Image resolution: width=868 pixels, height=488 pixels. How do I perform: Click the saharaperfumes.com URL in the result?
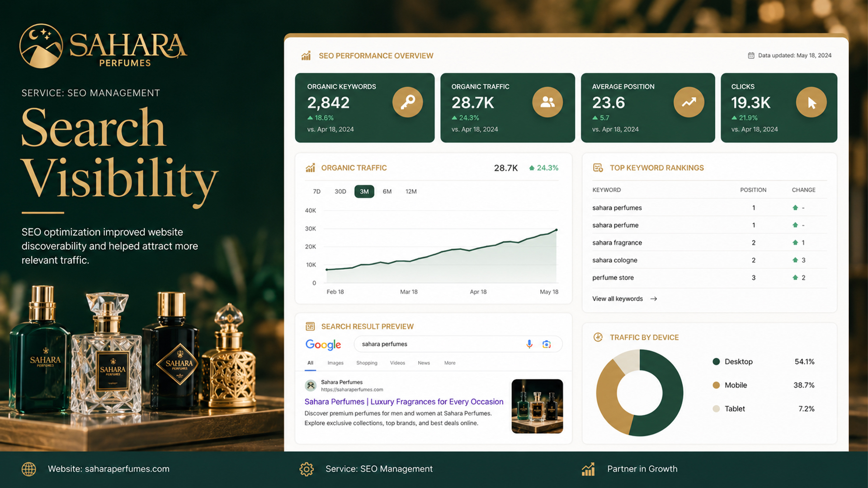coord(352,389)
